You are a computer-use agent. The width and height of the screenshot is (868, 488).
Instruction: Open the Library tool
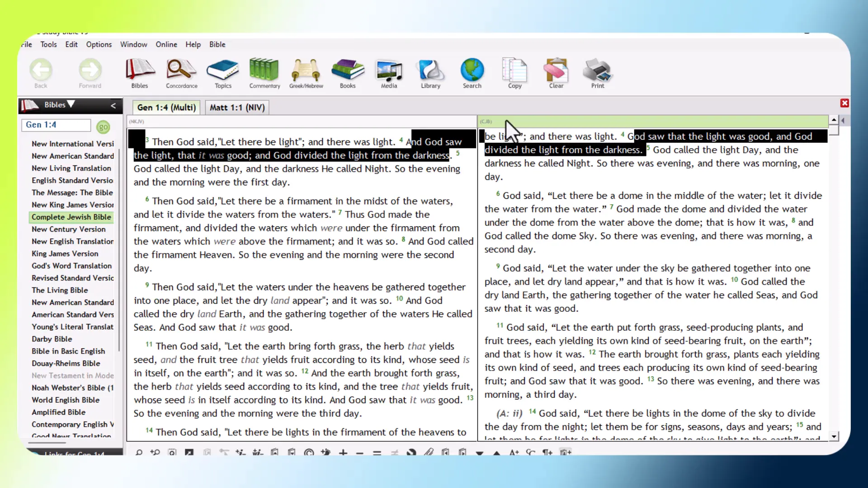[430, 74]
